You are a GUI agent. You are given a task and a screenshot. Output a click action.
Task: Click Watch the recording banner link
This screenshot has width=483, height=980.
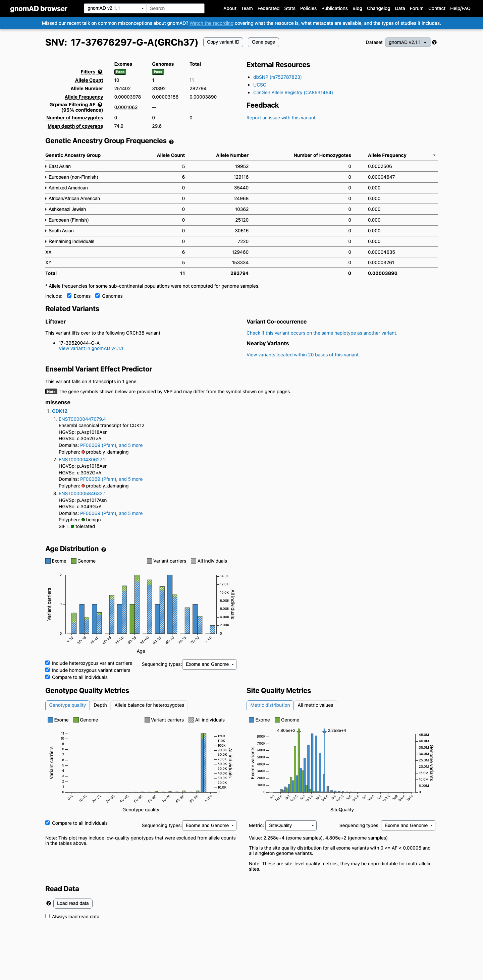[211, 23]
